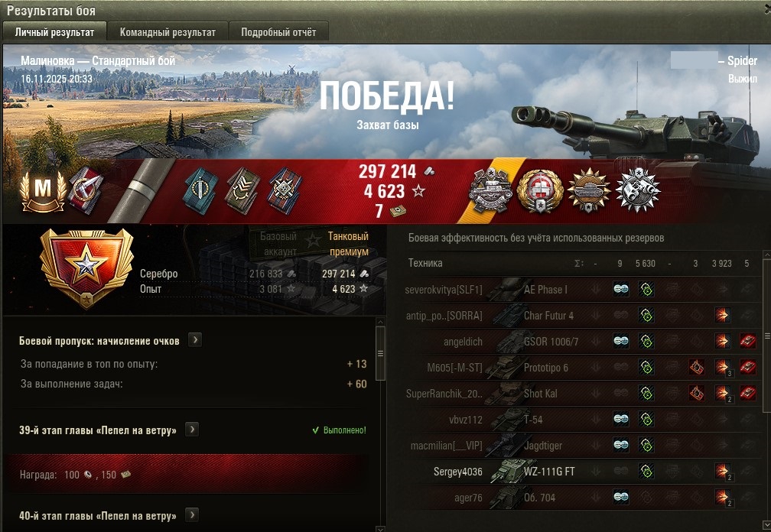Click the Mastery badge "M" icon
Image resolution: width=771 pixels, height=532 pixels.
[x=43, y=190]
